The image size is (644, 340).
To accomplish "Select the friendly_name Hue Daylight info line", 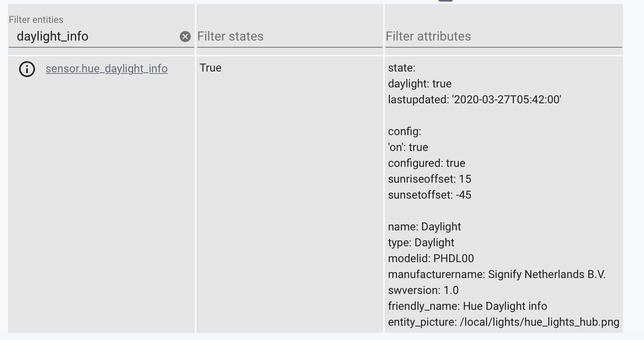I will coord(467,306).
